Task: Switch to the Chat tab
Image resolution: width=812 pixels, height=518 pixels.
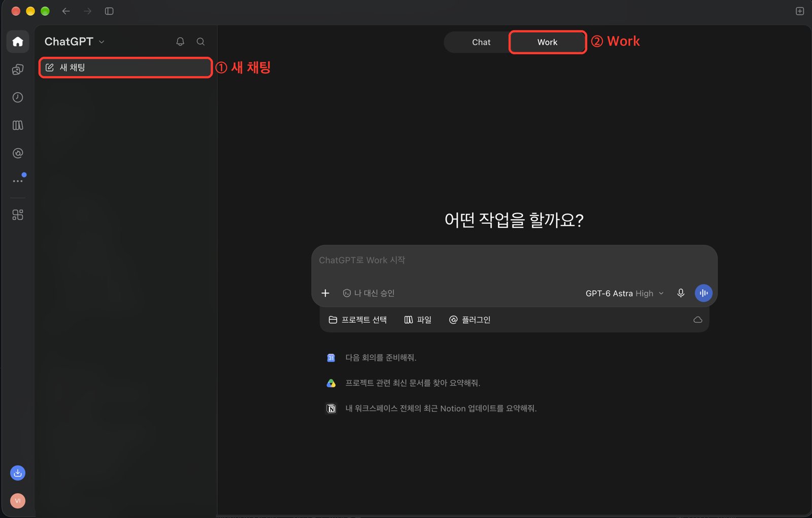Action: 481,42
